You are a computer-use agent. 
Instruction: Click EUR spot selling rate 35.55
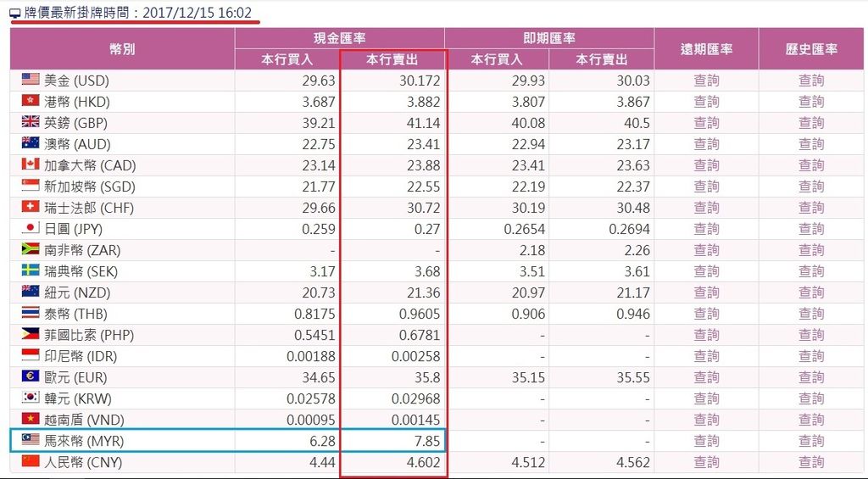pyautogui.click(x=633, y=377)
